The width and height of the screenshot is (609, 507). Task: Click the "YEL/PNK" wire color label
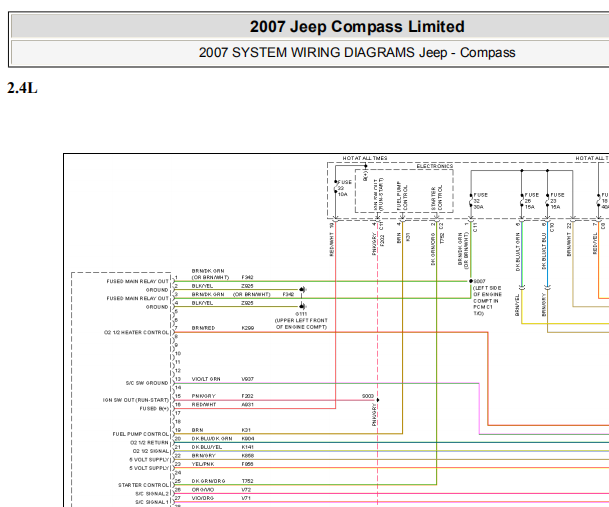tap(203, 464)
